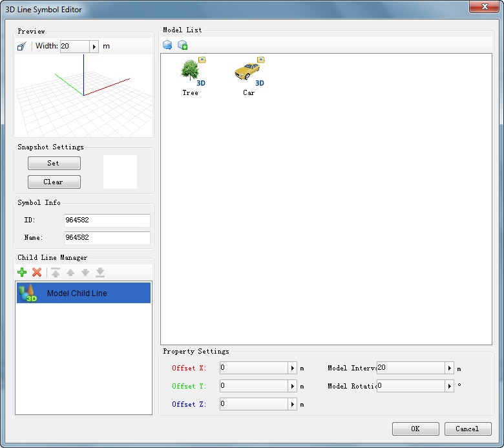Select the Car 3D model thumbnail
The image size is (504, 448).
tap(249, 72)
